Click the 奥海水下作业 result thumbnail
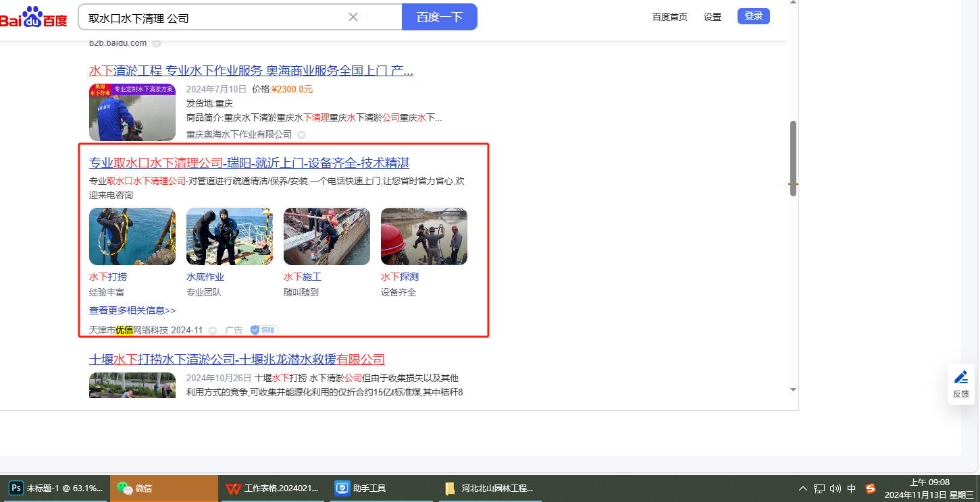The image size is (980, 502). click(x=132, y=112)
